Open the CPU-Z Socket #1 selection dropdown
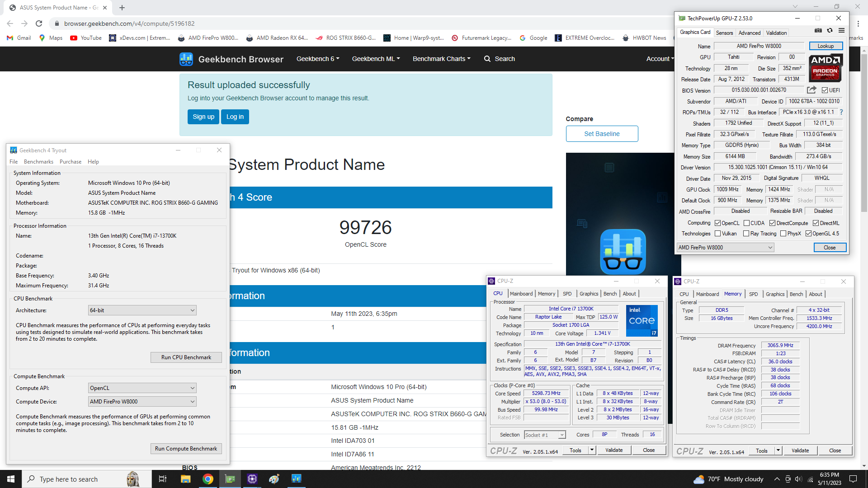The width and height of the screenshot is (868, 488). (545, 435)
